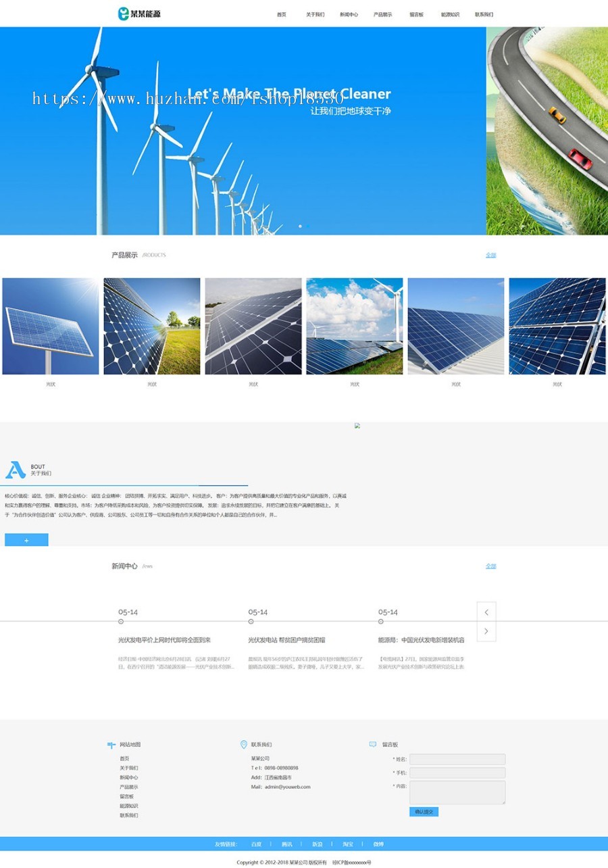The width and height of the screenshot is (608, 868).
Task: Click the ICP备 record number text
Action: [x=352, y=863]
